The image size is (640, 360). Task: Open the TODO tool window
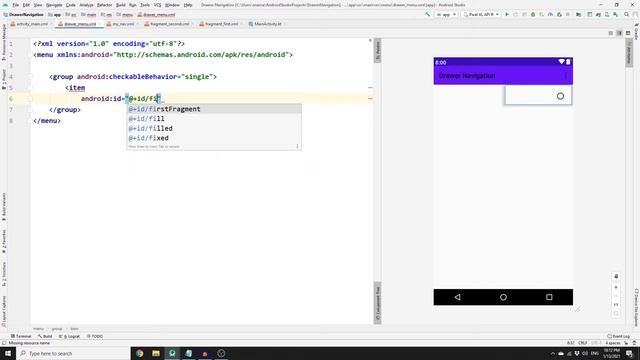point(95,336)
